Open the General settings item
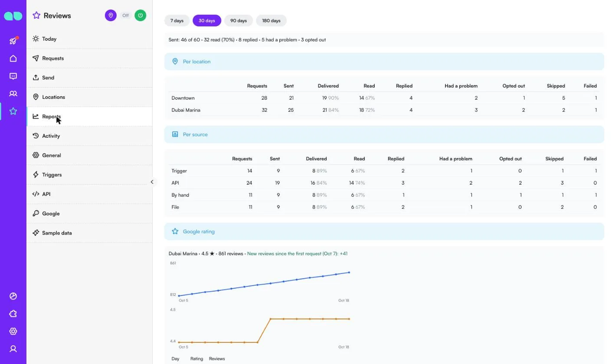The width and height of the screenshot is (616, 364). 89,155
